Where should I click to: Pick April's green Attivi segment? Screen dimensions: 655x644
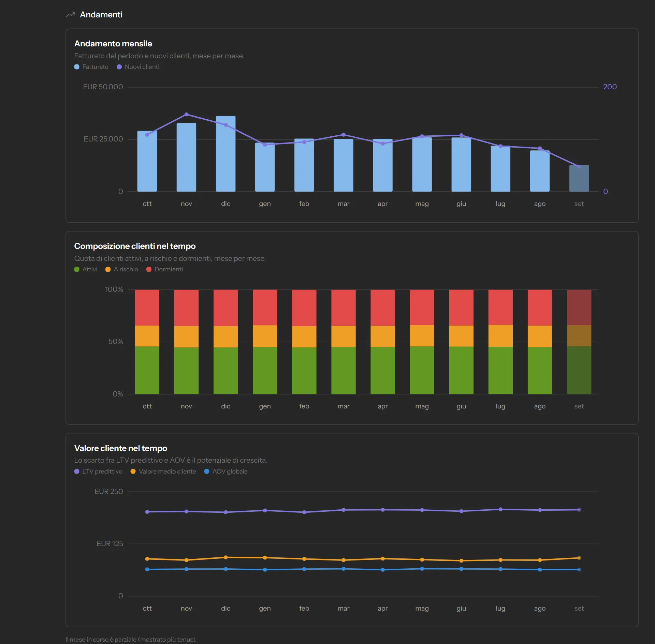[x=383, y=371]
